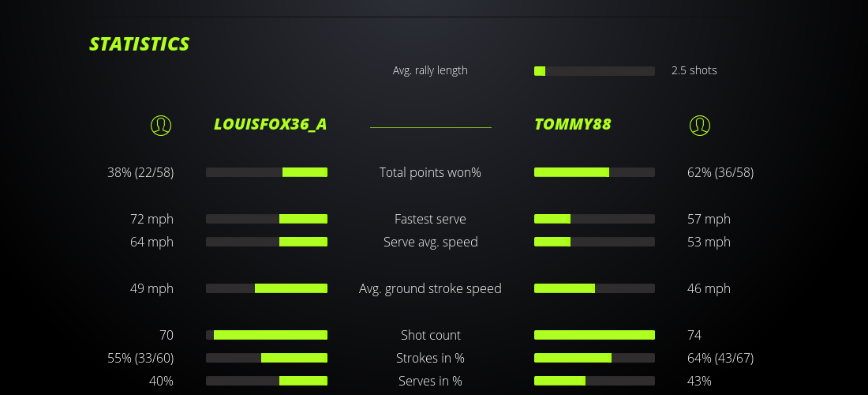Click LOUISFOX36_A's 72 mph fastest serve bar

click(267, 219)
